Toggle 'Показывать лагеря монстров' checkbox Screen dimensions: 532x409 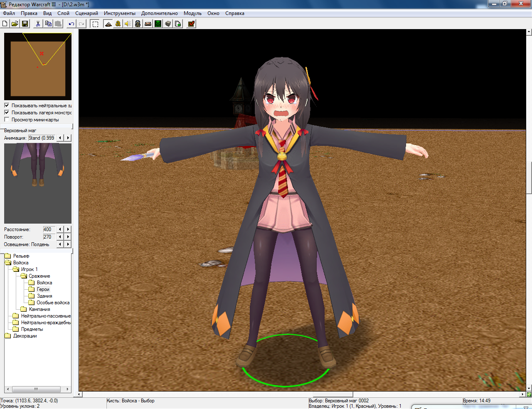(x=7, y=113)
